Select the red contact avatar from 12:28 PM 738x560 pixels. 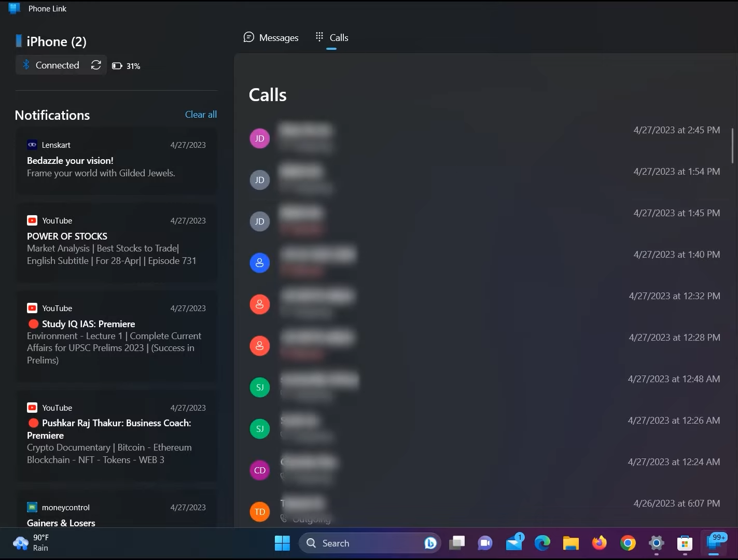click(x=260, y=346)
